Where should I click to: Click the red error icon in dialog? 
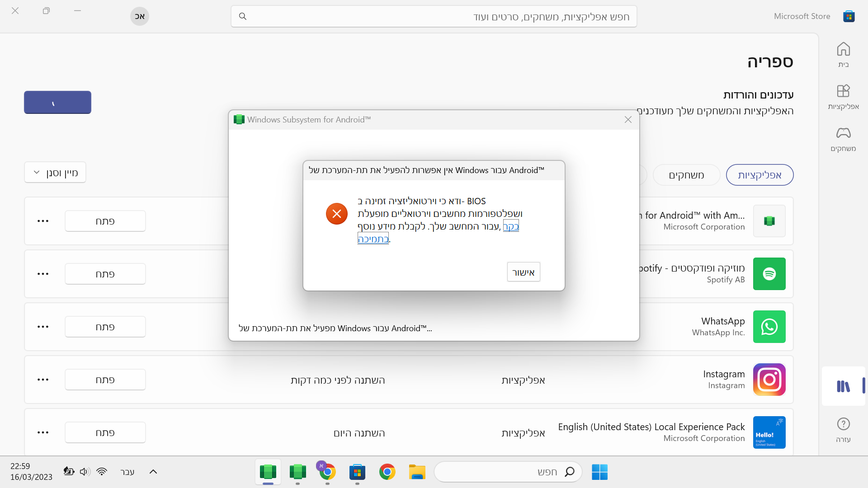click(x=337, y=214)
